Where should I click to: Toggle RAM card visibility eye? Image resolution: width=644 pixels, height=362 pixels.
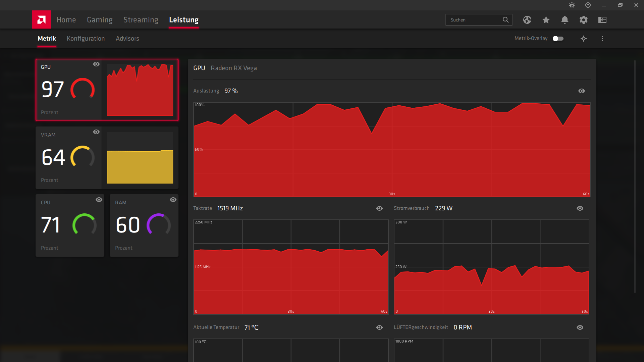(x=173, y=200)
